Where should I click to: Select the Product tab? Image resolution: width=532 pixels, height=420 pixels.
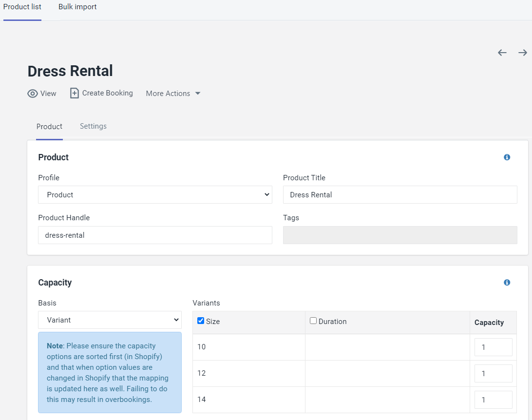(x=49, y=127)
